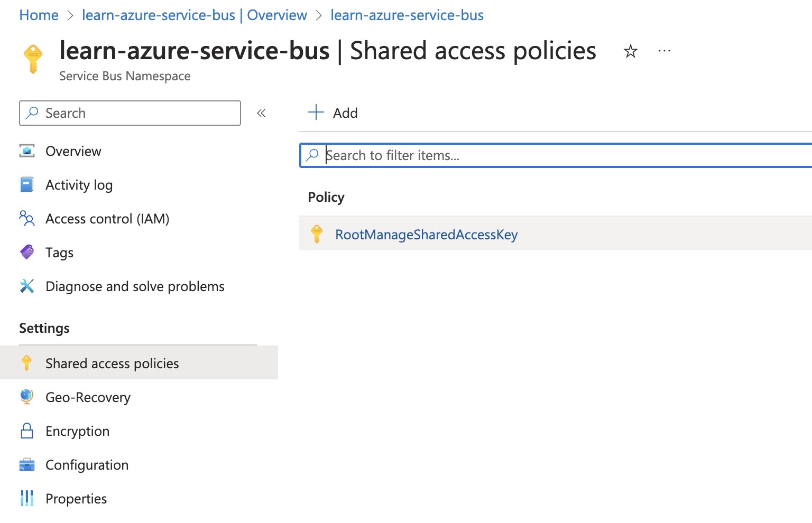This screenshot has width=812, height=523.
Task: Click the Access control people icon
Action: click(27, 218)
